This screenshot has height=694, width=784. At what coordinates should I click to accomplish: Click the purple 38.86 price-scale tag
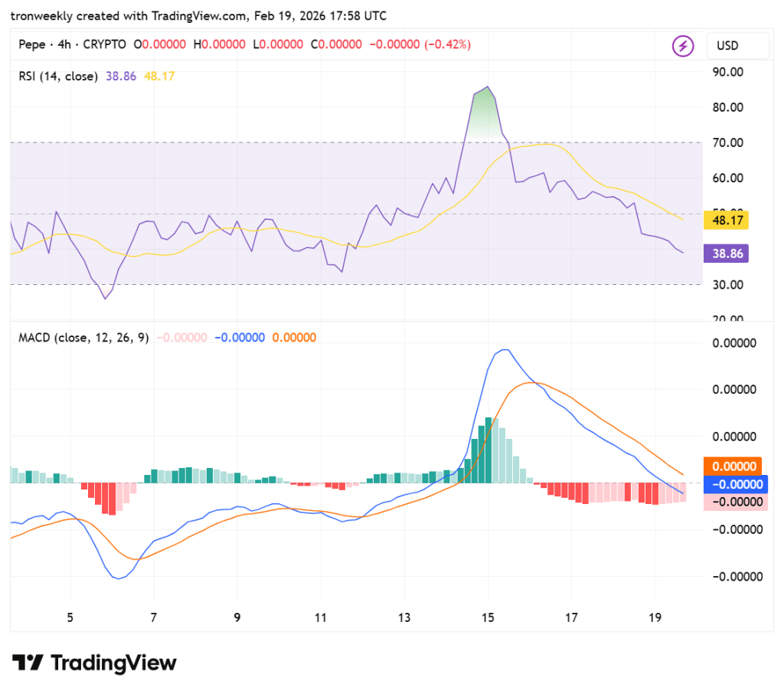[x=726, y=254]
